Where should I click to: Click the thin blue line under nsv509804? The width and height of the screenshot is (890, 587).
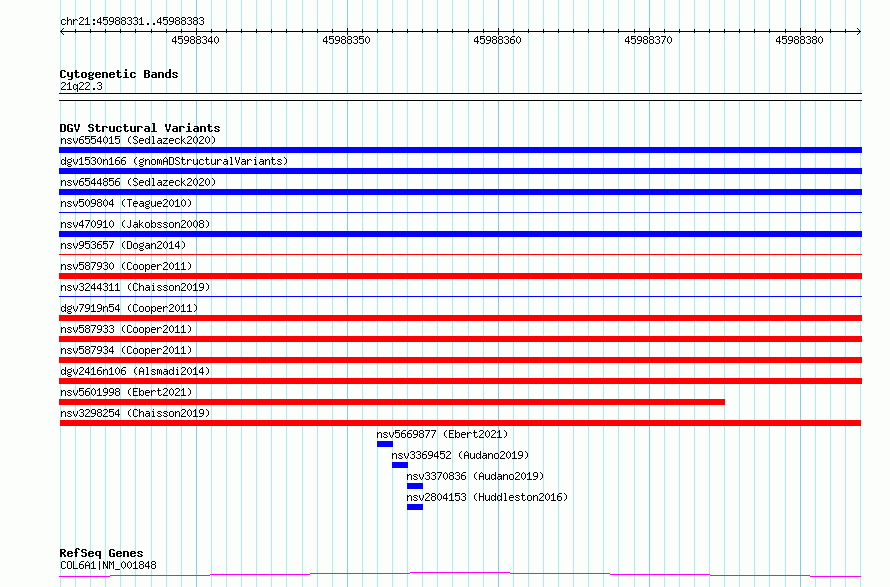[460, 212]
